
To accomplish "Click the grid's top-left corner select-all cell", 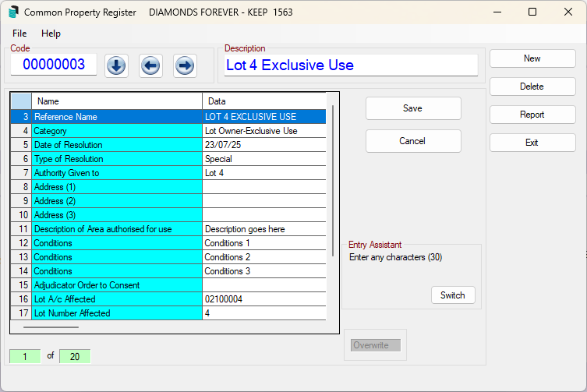I will coord(21,101).
